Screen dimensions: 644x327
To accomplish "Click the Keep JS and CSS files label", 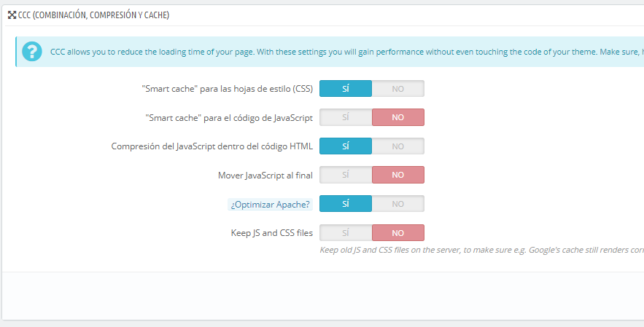I will [x=272, y=233].
